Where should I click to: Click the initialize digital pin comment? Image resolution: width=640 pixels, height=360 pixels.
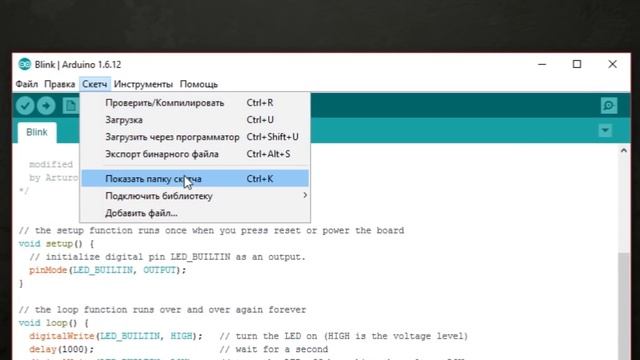coord(167,257)
